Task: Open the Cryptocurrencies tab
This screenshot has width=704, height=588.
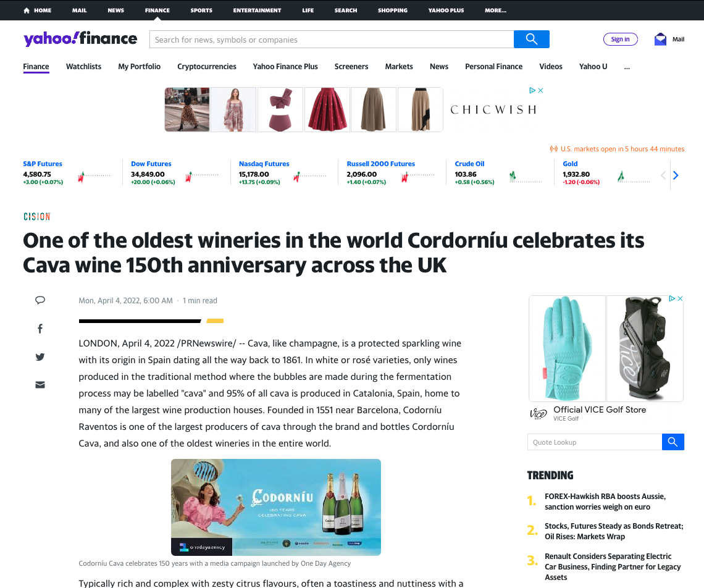Action: pyautogui.click(x=206, y=67)
